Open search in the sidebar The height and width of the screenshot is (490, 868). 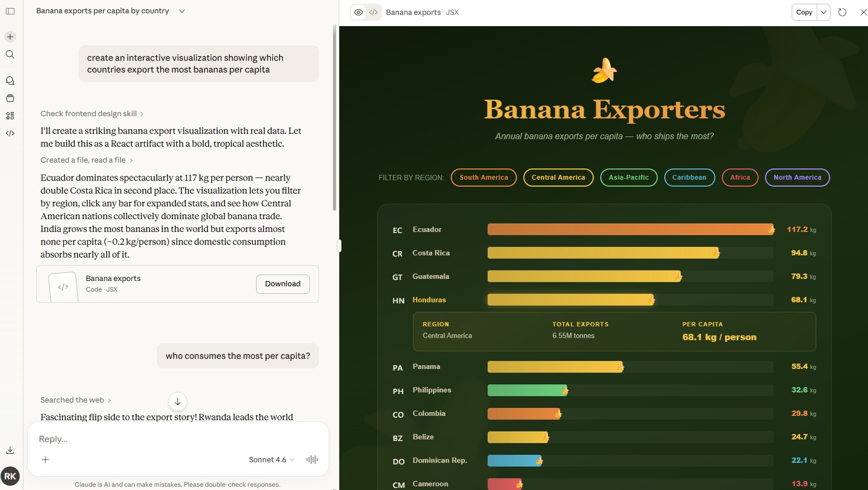(x=10, y=54)
